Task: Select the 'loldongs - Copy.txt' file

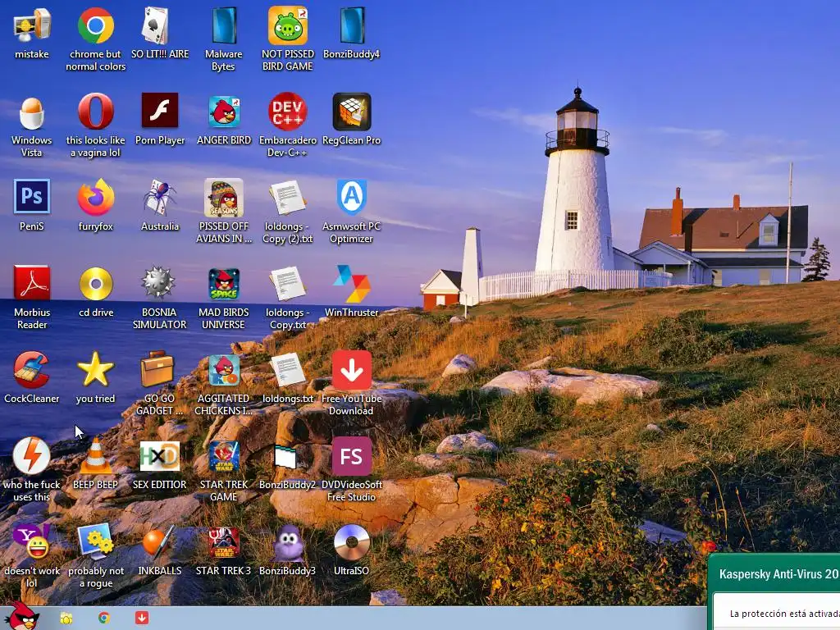Action: click(x=288, y=284)
